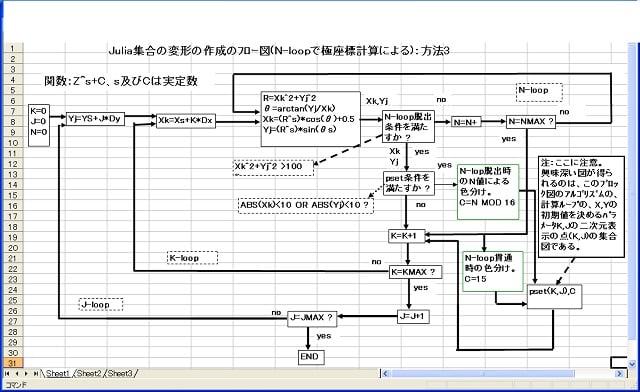Go to first sheet navigation arrow
640x392 pixels.
click(x=7, y=373)
